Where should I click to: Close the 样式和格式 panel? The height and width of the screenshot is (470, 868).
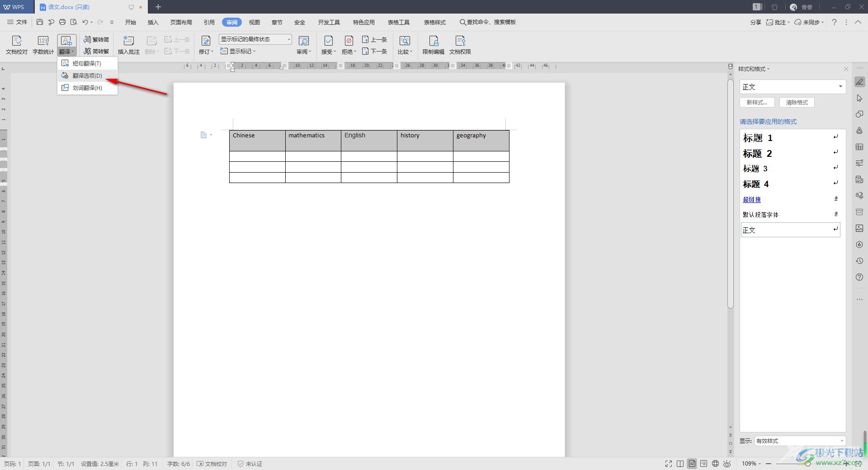(x=846, y=69)
